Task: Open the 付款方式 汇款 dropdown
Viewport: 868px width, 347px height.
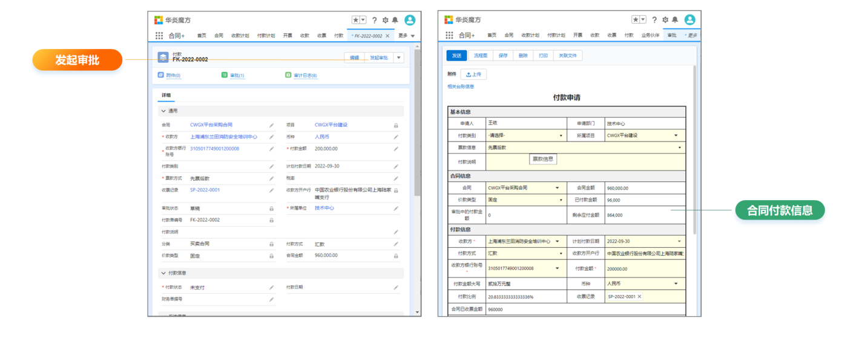Action: tap(525, 254)
